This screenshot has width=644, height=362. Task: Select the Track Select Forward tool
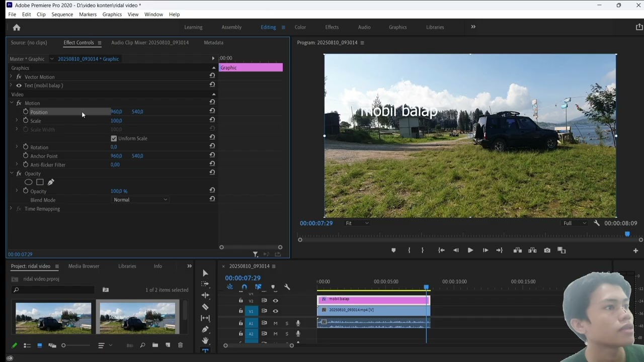tap(205, 284)
